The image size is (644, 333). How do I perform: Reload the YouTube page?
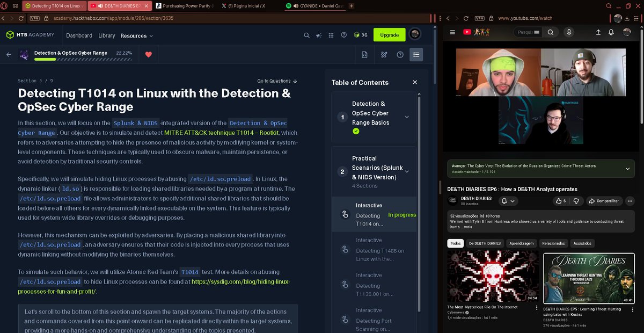click(465, 18)
